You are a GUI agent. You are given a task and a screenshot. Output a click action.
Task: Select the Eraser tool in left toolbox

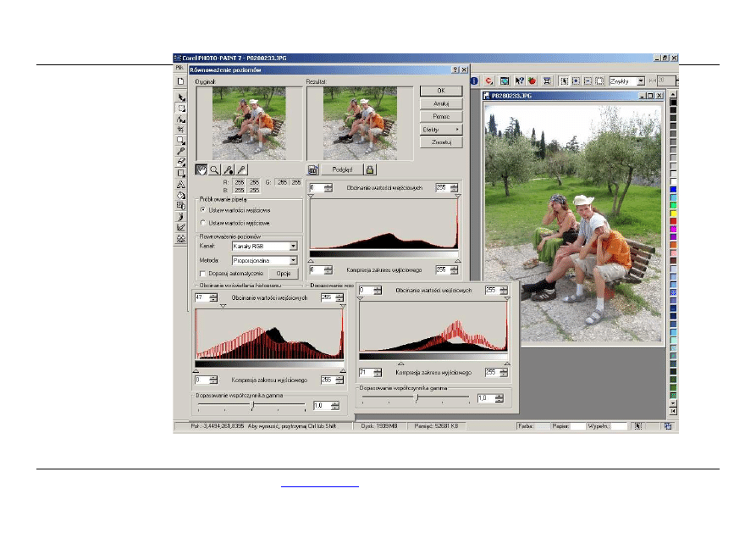(180, 162)
